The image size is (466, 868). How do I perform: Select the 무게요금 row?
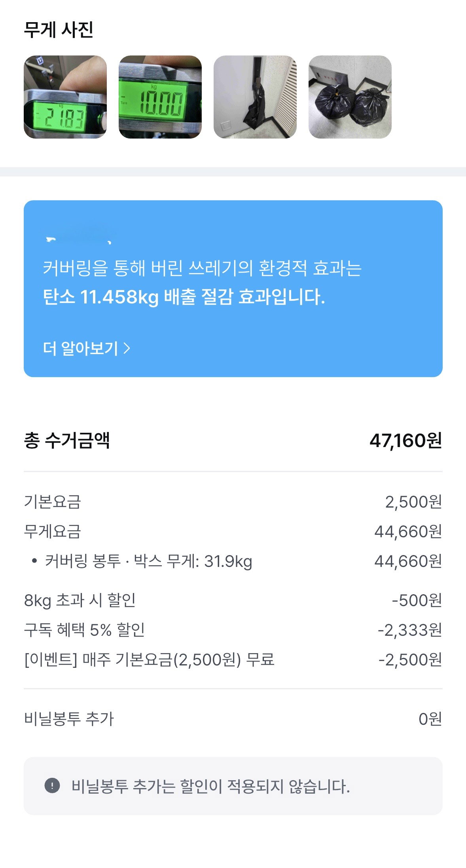coord(233,531)
